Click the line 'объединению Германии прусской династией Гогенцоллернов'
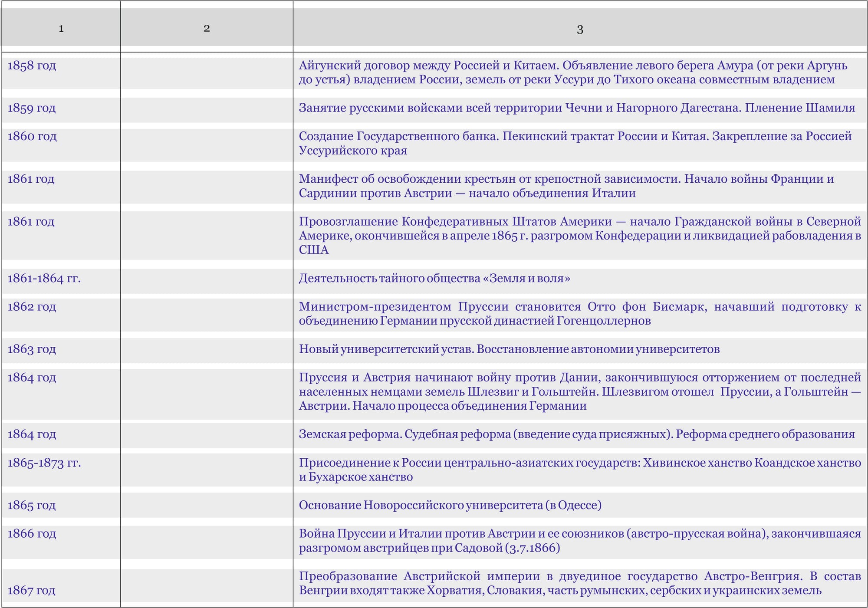Screen dimensions: 868x608 (x=475, y=321)
